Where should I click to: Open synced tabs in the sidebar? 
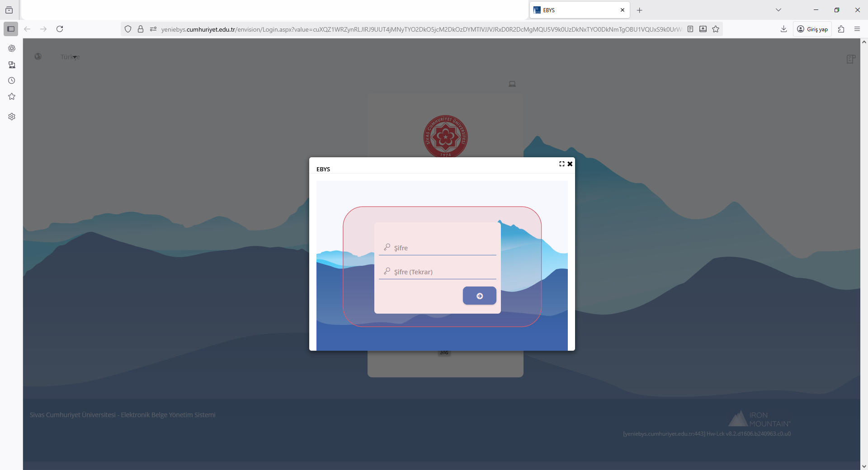click(x=12, y=65)
